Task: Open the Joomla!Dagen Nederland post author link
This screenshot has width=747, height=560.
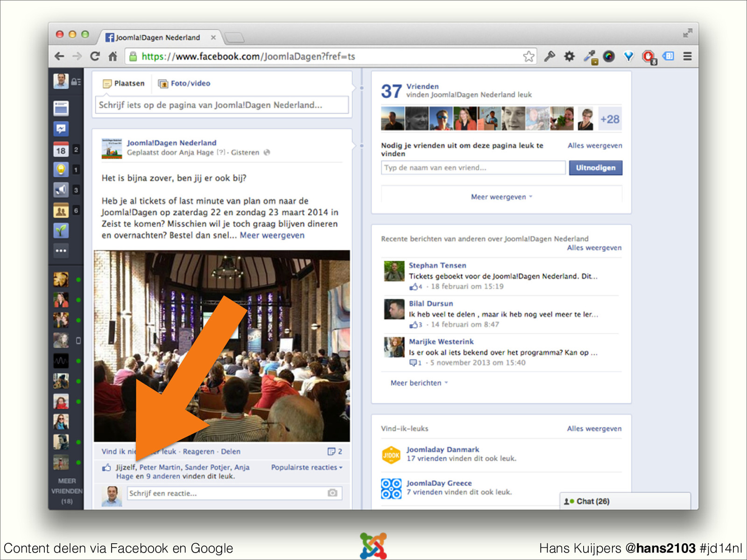Action: 171,143
